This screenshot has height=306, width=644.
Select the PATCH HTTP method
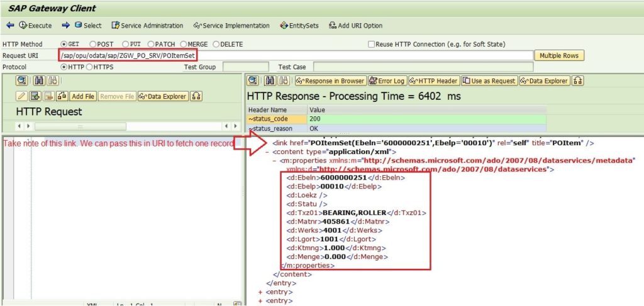pyautogui.click(x=150, y=45)
